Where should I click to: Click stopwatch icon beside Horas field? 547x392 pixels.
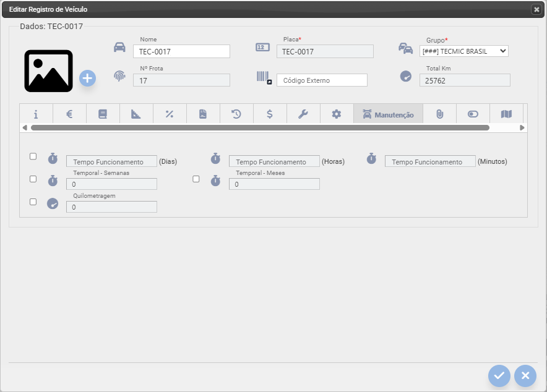(215, 158)
